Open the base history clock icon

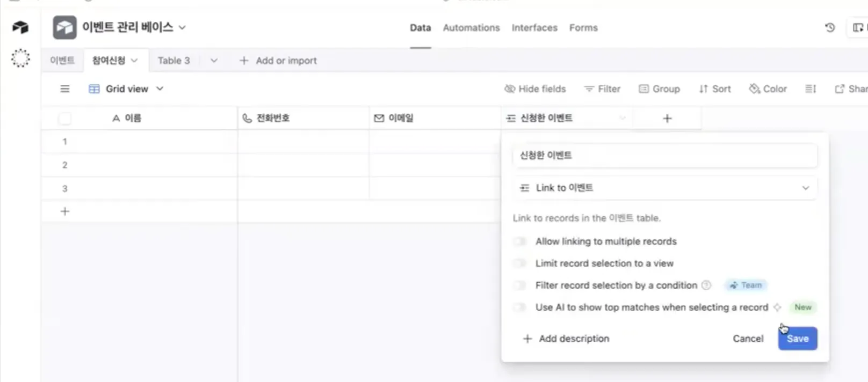point(830,27)
